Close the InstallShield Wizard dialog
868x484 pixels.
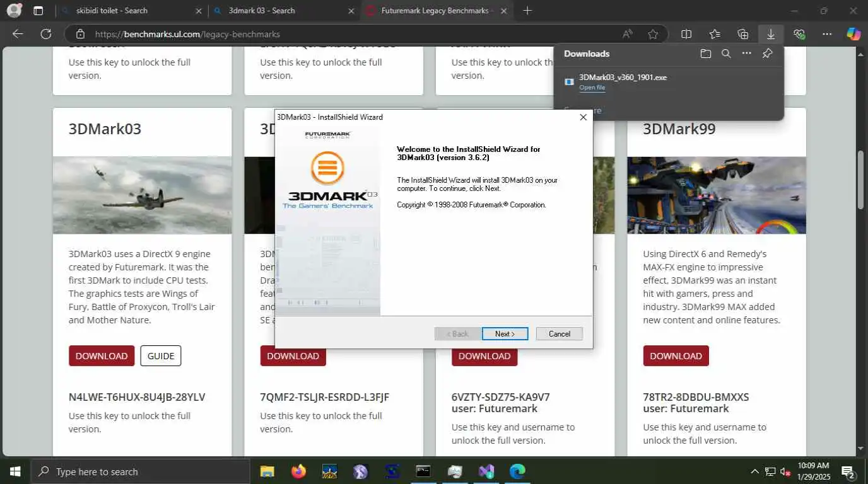583,117
